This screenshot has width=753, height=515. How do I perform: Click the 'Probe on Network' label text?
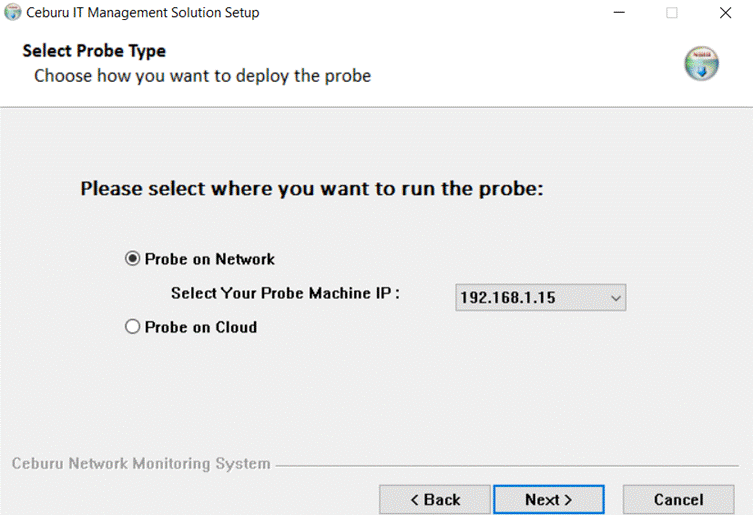coord(210,259)
